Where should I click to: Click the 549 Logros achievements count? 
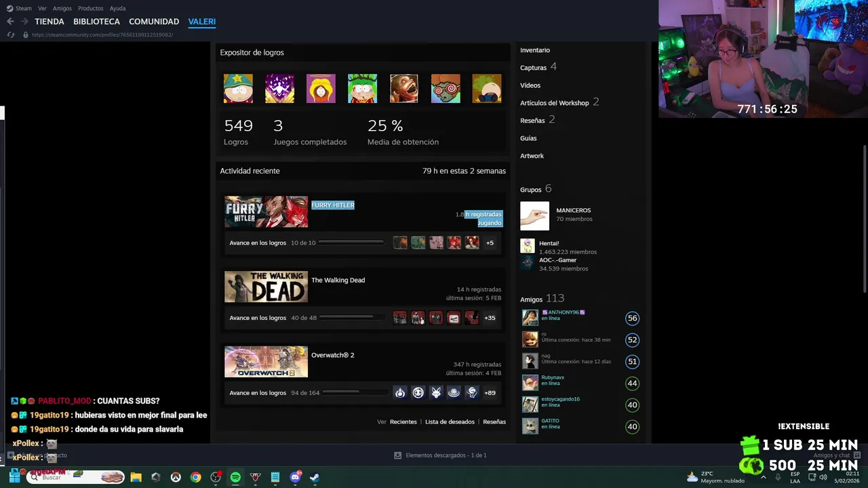coord(238,131)
